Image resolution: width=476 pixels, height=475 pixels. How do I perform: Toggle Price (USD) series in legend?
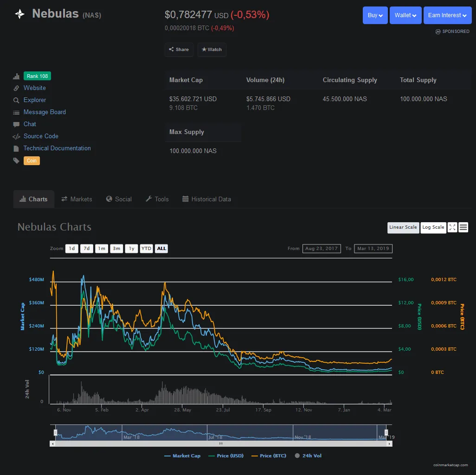click(x=226, y=456)
